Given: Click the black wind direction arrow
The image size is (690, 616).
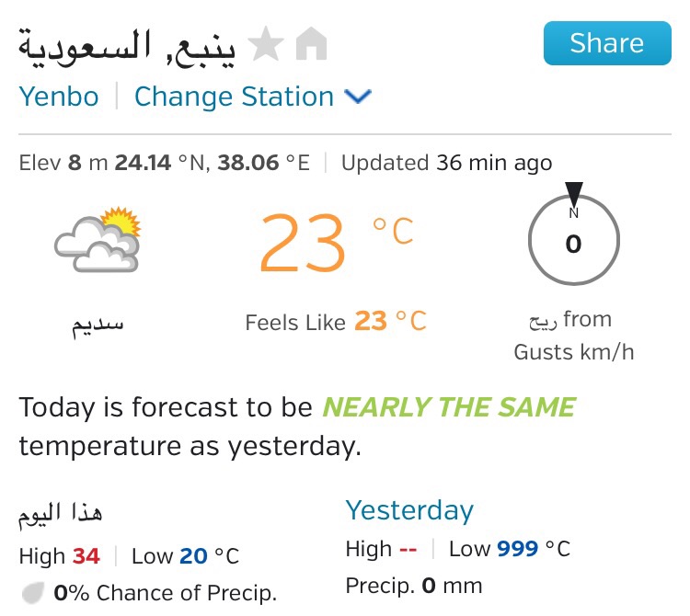Looking at the screenshot, I should pos(574,194).
